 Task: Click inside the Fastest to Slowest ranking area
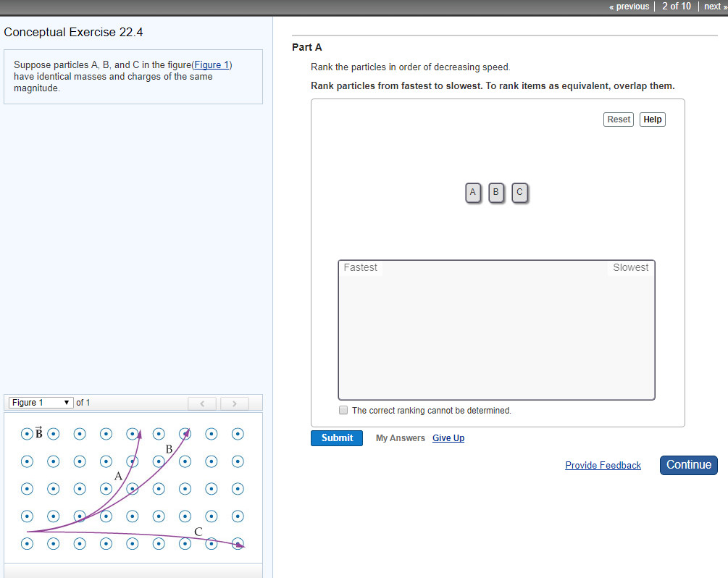496,330
